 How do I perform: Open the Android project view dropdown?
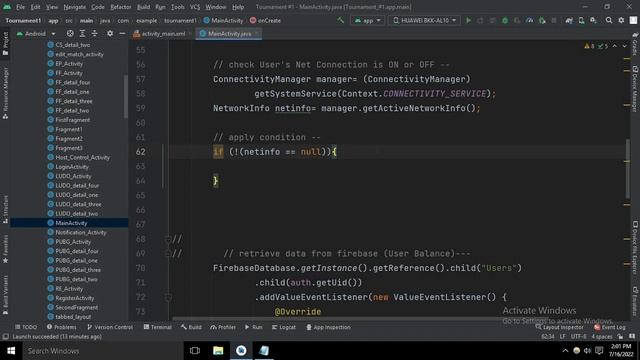tap(36, 33)
